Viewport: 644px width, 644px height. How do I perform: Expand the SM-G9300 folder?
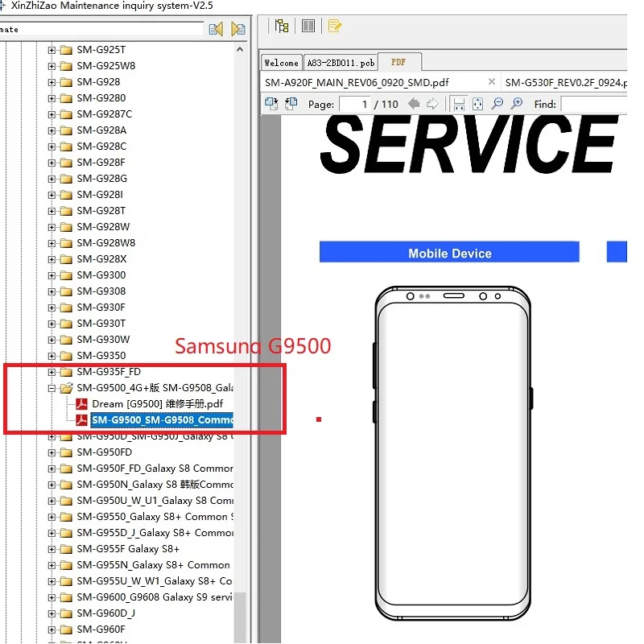[x=52, y=275]
